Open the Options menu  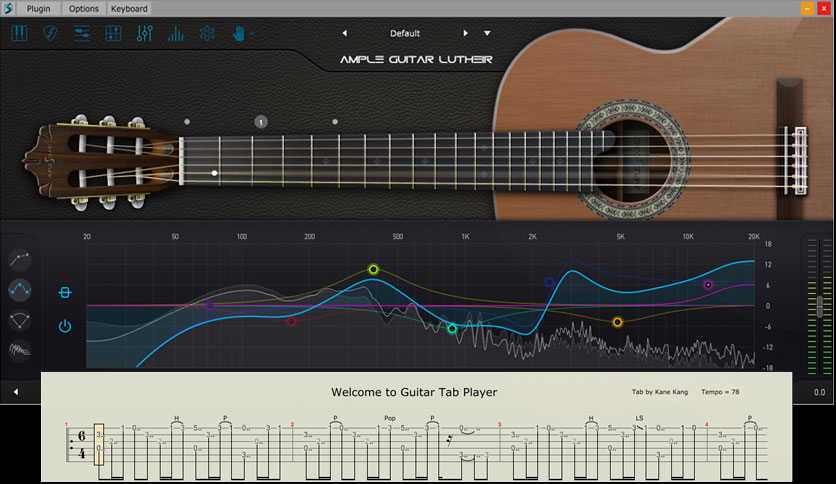[84, 9]
